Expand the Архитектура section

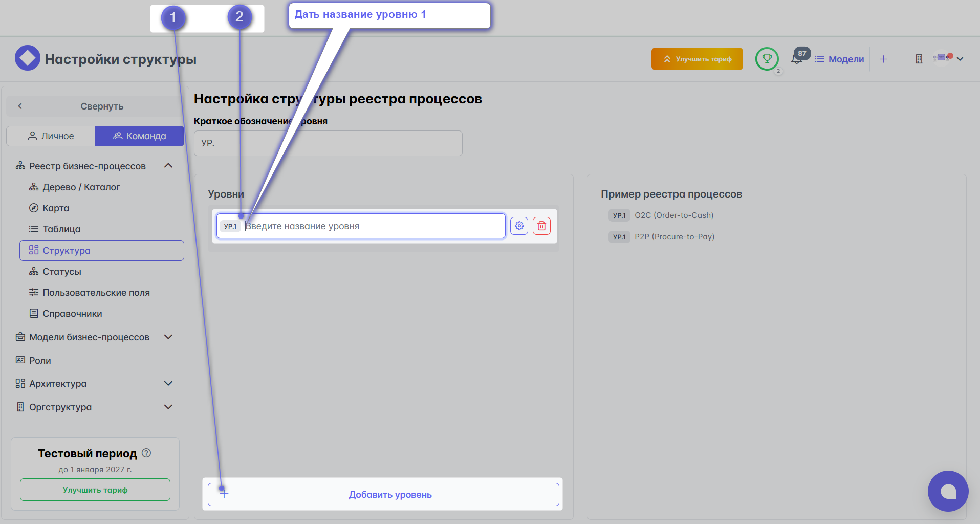click(168, 383)
